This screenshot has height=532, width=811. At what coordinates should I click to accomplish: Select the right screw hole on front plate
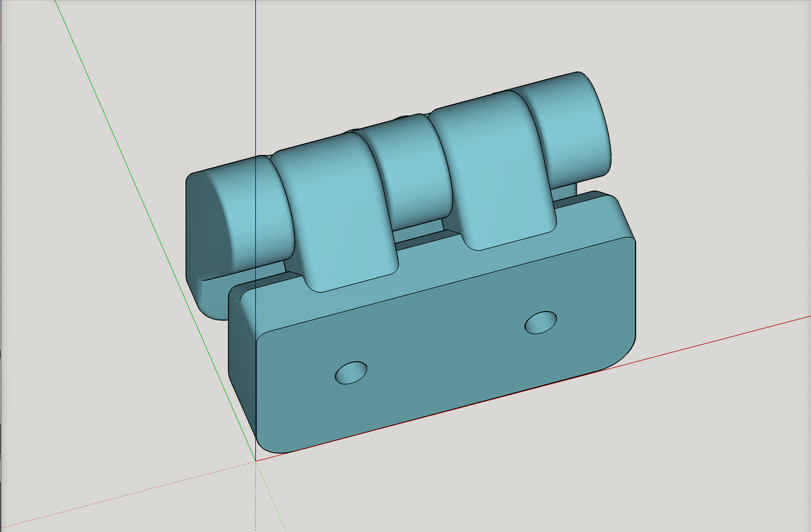(x=541, y=323)
